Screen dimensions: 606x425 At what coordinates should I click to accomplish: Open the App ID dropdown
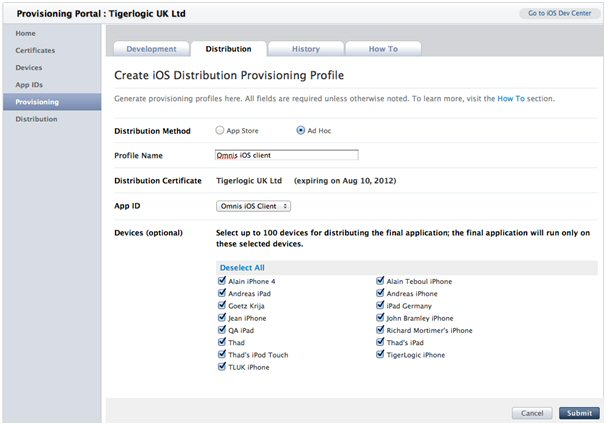[x=254, y=206]
